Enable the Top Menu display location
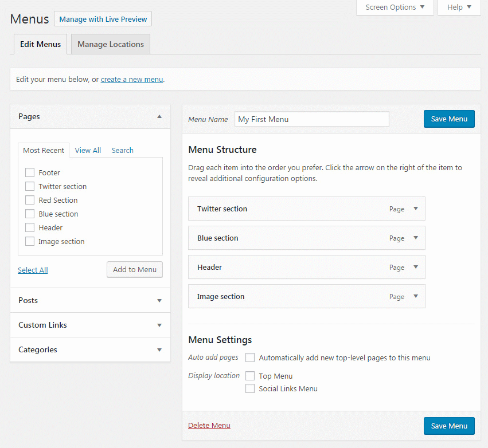 tap(250, 376)
